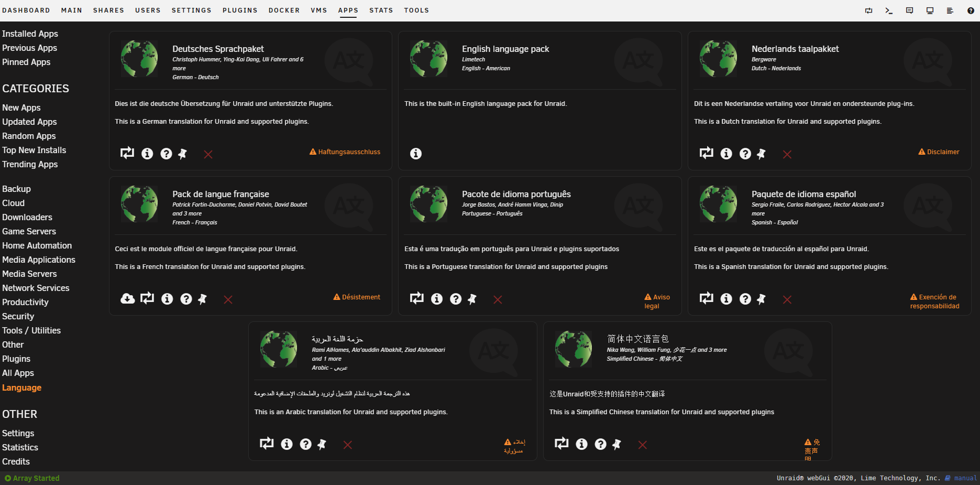Open the Désistement disclaimer link
Viewport: 980px width, 485px height.
(x=360, y=297)
